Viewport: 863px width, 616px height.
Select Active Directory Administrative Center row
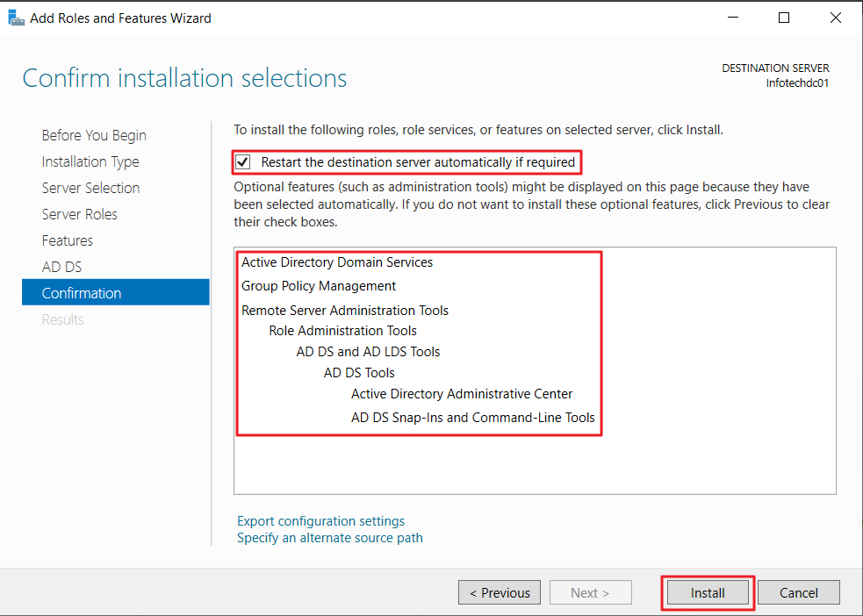tap(462, 394)
